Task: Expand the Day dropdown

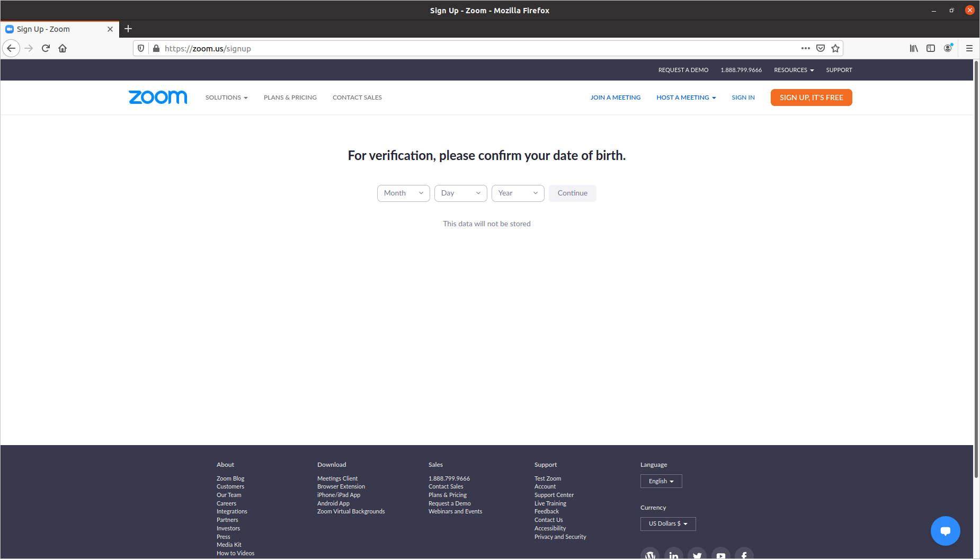Action: pyautogui.click(x=461, y=193)
